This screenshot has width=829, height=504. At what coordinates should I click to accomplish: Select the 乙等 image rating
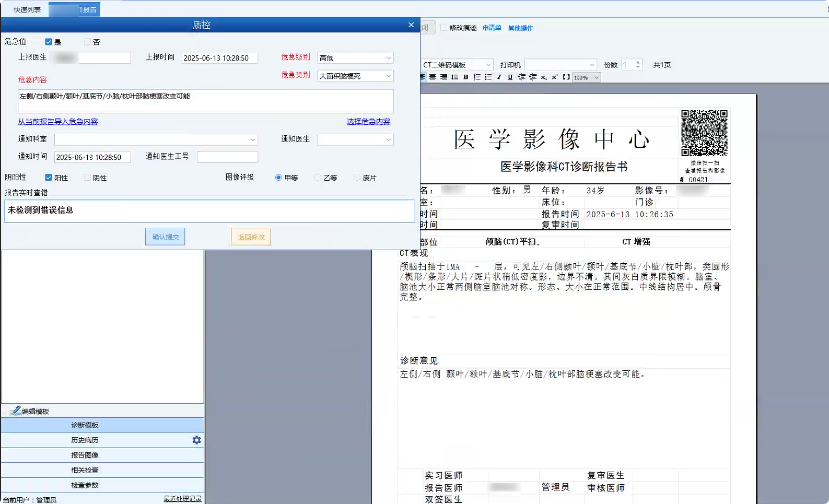318,178
